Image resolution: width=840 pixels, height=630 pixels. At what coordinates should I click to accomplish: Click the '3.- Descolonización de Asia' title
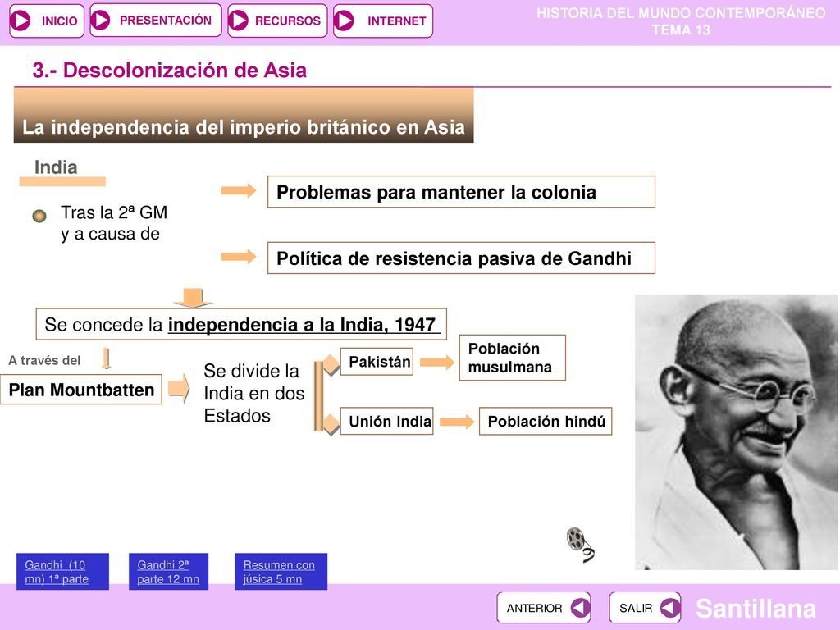pos(169,71)
